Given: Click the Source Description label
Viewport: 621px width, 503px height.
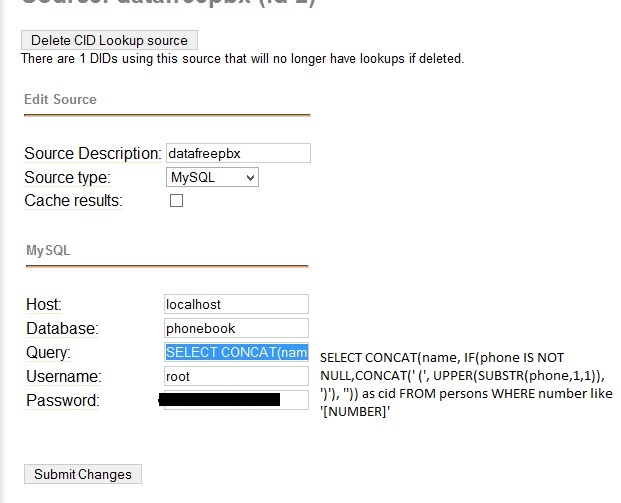Looking at the screenshot, I should tap(92, 154).
